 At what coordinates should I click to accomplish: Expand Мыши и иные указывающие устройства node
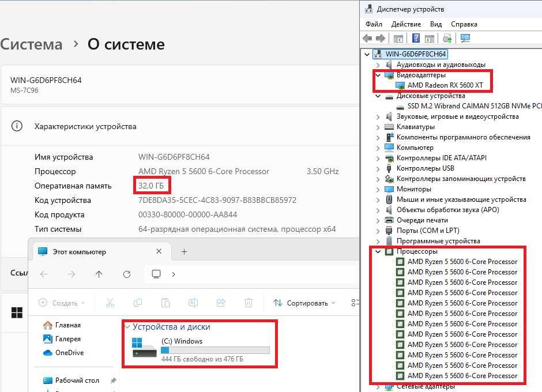tap(378, 200)
